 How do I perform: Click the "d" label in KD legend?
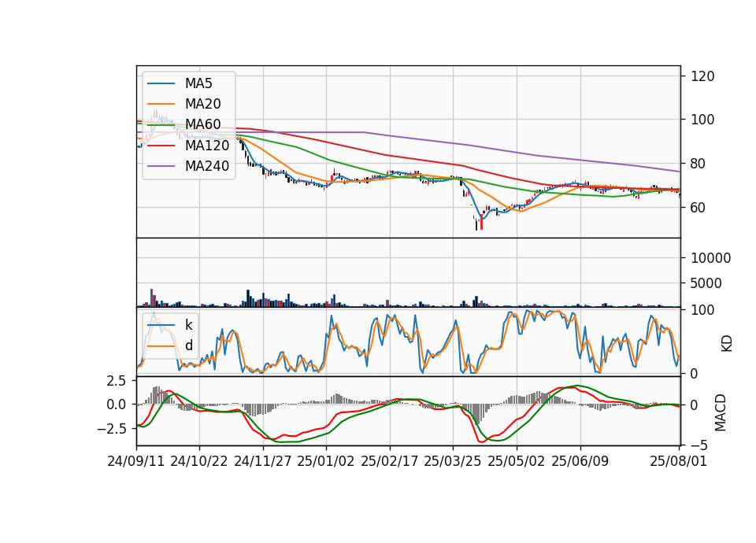(x=189, y=345)
